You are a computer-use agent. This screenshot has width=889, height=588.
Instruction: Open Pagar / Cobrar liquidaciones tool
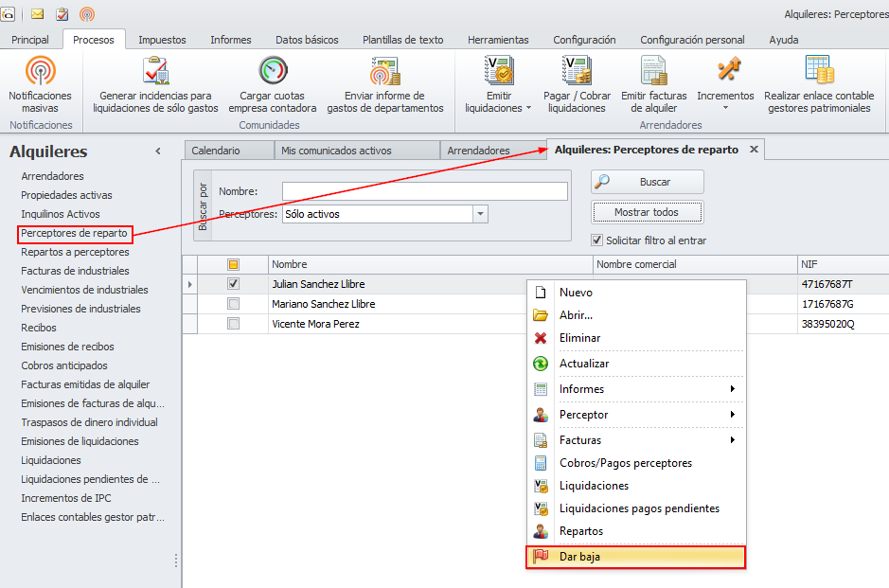pyautogui.click(x=577, y=72)
